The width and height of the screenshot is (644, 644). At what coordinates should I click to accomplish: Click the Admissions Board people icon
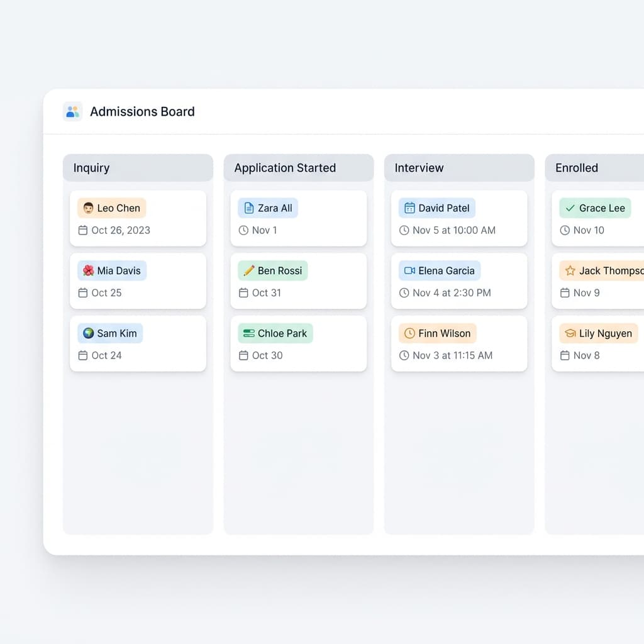(x=72, y=112)
